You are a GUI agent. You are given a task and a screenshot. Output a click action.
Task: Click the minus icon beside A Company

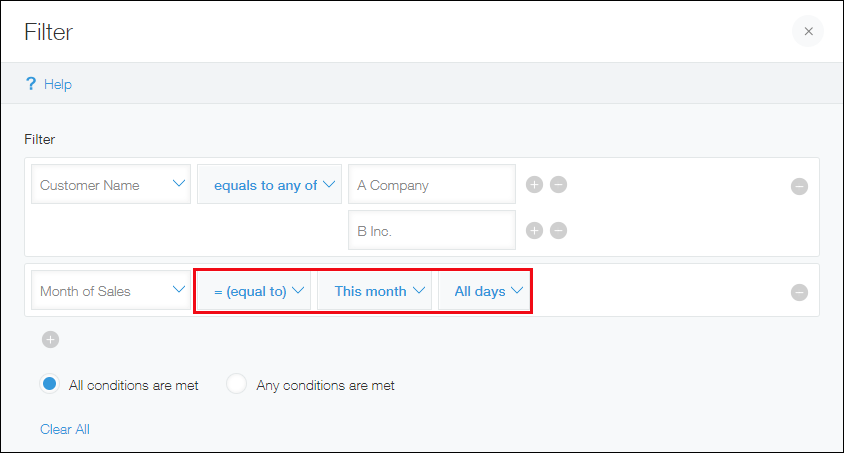(x=559, y=185)
